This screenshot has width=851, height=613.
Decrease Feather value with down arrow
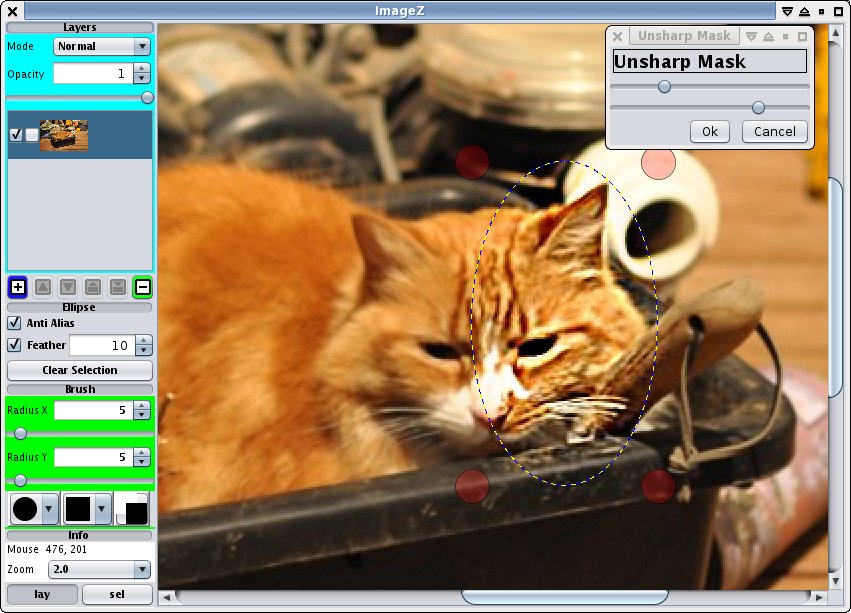point(143,350)
